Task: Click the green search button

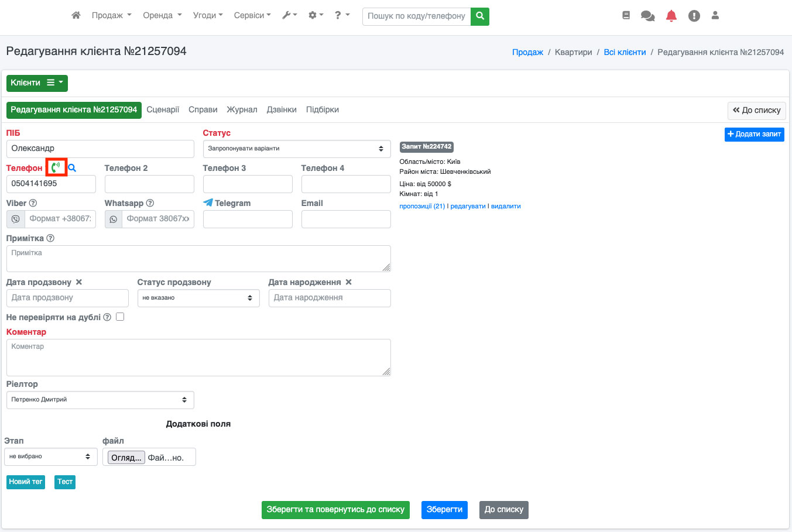Action: point(480,16)
